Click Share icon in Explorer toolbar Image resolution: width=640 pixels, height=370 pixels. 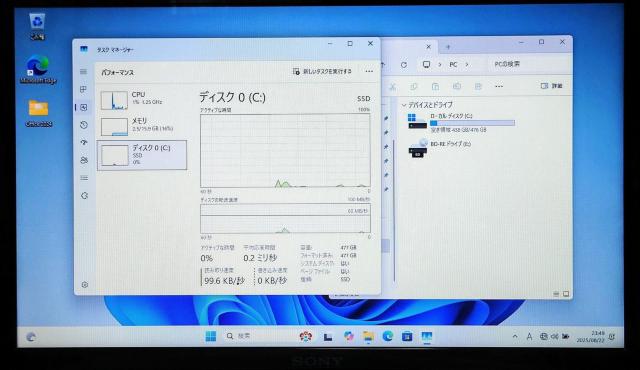(x=478, y=86)
